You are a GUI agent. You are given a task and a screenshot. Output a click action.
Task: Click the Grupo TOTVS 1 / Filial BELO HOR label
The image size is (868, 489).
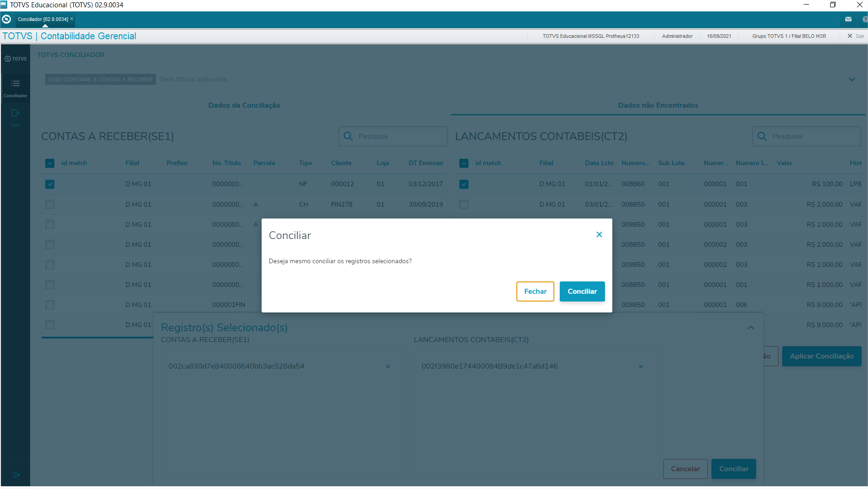[789, 36]
